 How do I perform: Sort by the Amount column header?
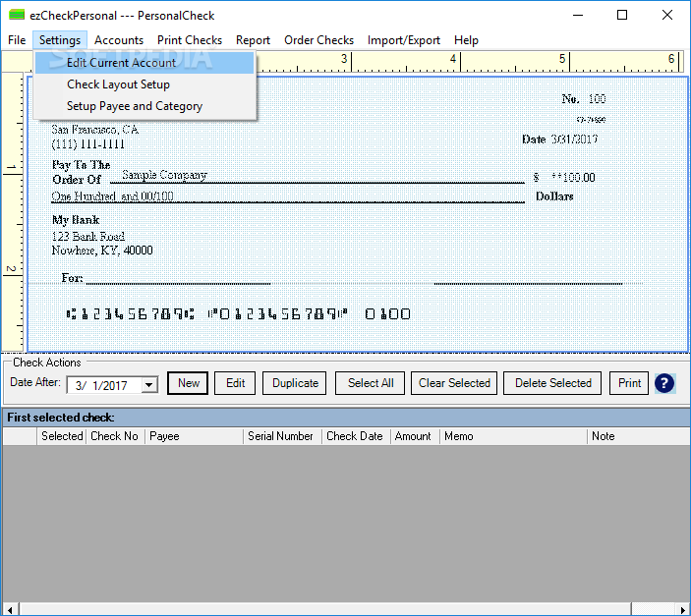[415, 436]
